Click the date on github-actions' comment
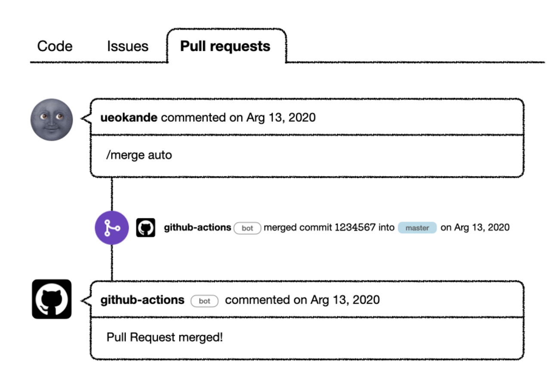559x392 pixels. pos(345,300)
